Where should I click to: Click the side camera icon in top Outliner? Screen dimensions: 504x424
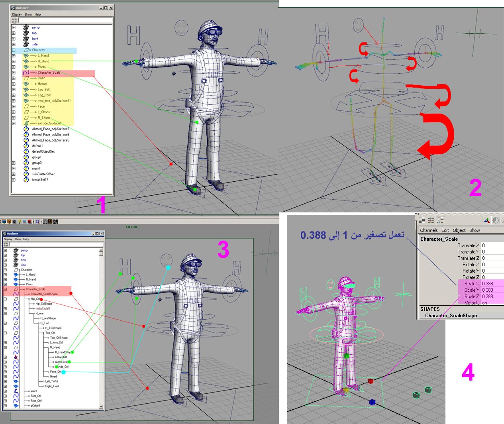[26, 44]
